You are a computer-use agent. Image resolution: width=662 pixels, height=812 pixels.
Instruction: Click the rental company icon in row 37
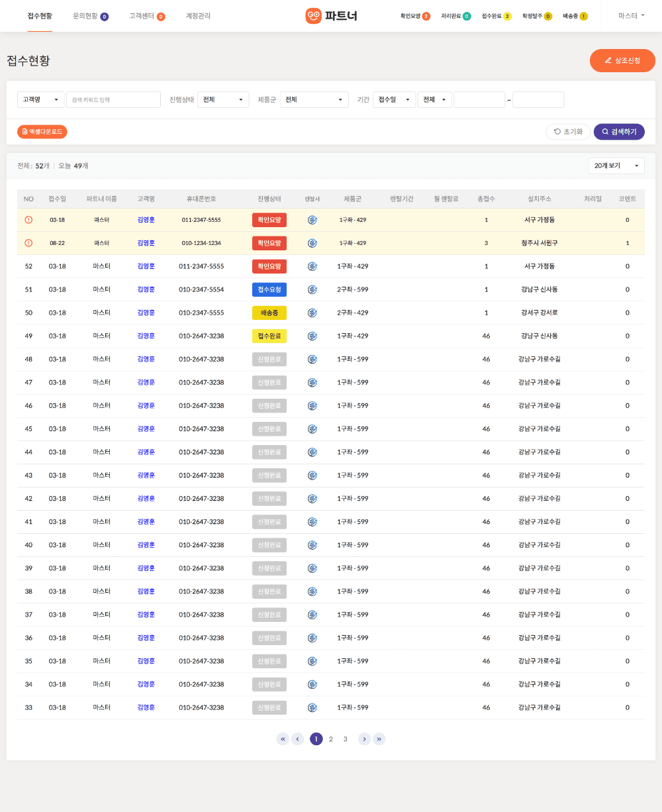(312, 614)
